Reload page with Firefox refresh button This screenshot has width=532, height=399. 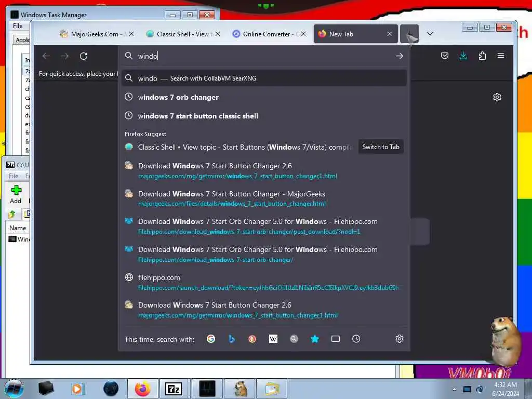[84, 56]
